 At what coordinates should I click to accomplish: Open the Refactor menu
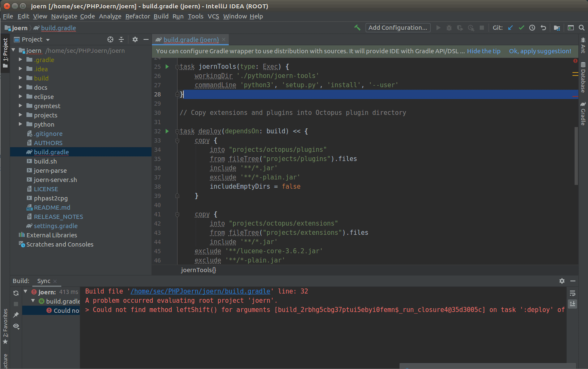pos(138,16)
